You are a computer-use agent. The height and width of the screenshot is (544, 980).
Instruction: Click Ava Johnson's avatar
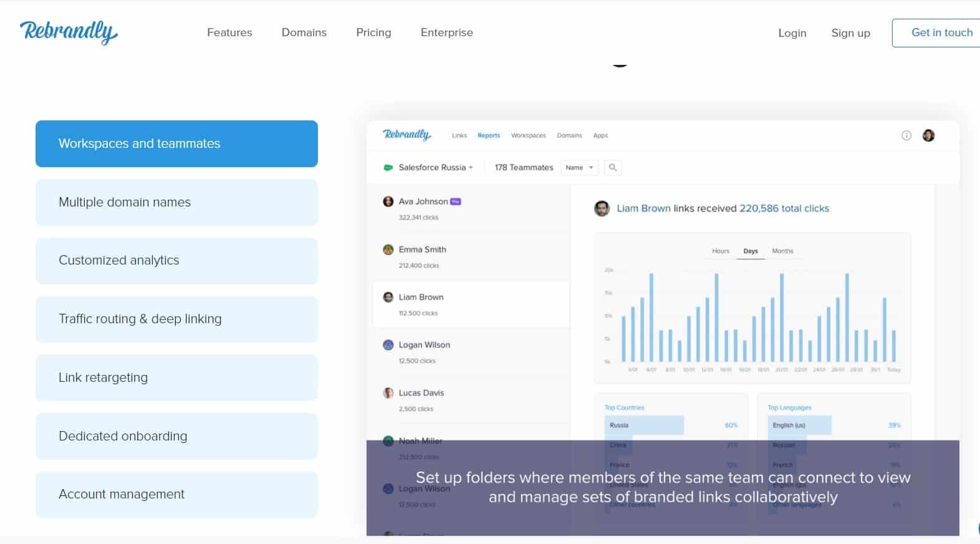[388, 202]
